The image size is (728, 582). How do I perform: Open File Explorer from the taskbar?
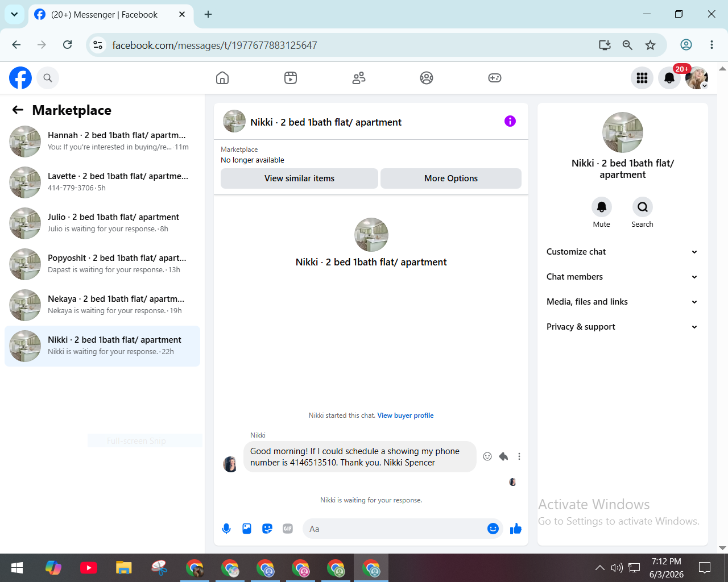124,568
